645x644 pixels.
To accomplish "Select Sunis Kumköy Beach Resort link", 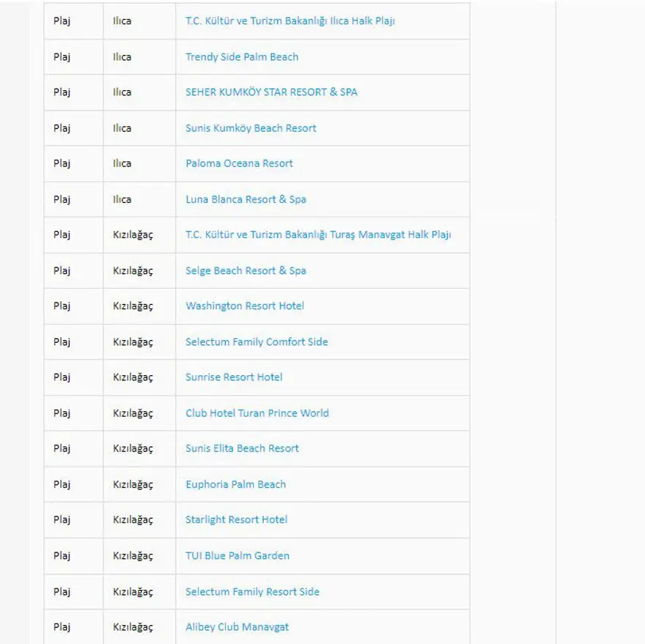I will point(251,128).
